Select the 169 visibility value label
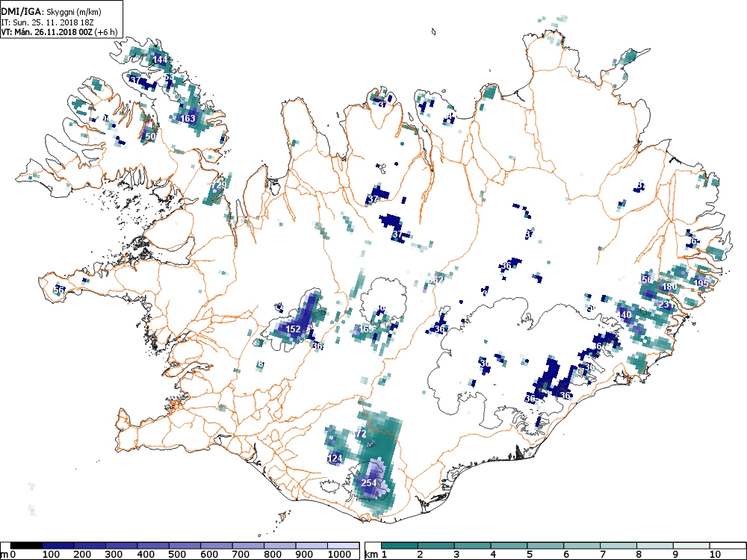The width and height of the screenshot is (747, 560). click(366, 329)
